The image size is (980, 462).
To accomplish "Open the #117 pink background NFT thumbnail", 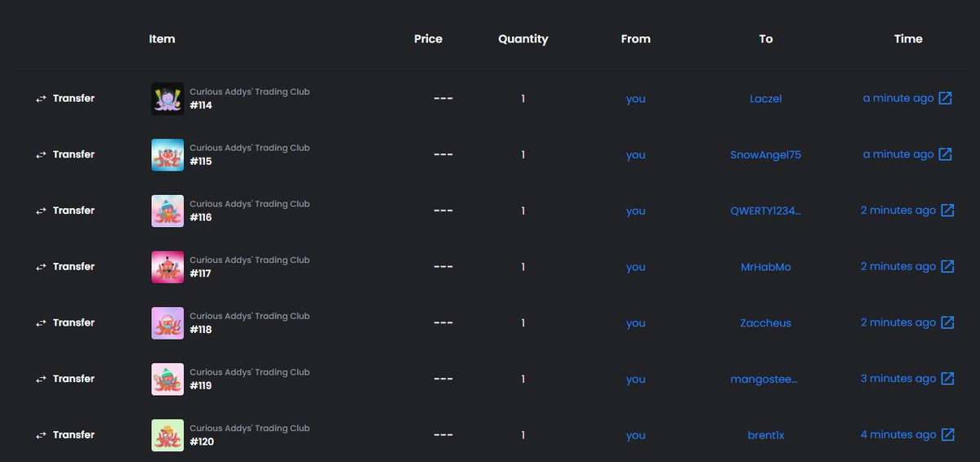I will [x=167, y=267].
